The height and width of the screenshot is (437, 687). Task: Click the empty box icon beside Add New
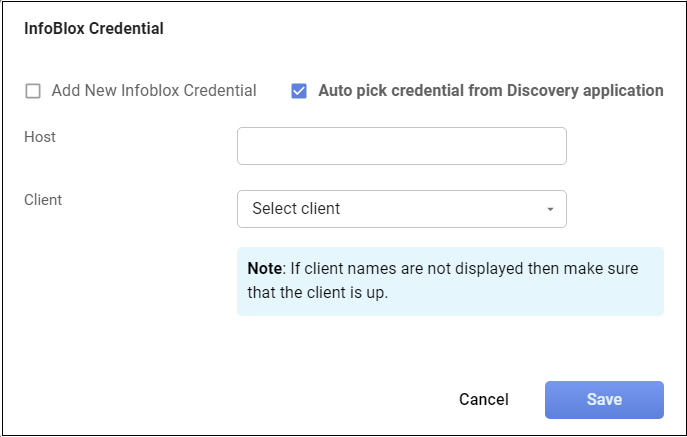[x=33, y=91]
